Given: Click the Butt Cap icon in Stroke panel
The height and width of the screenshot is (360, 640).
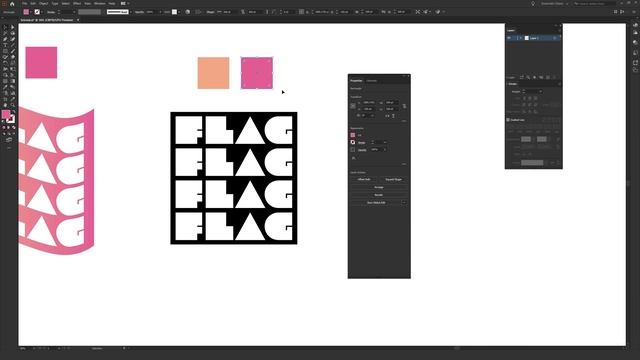Looking at the screenshot, I should tap(524, 98).
